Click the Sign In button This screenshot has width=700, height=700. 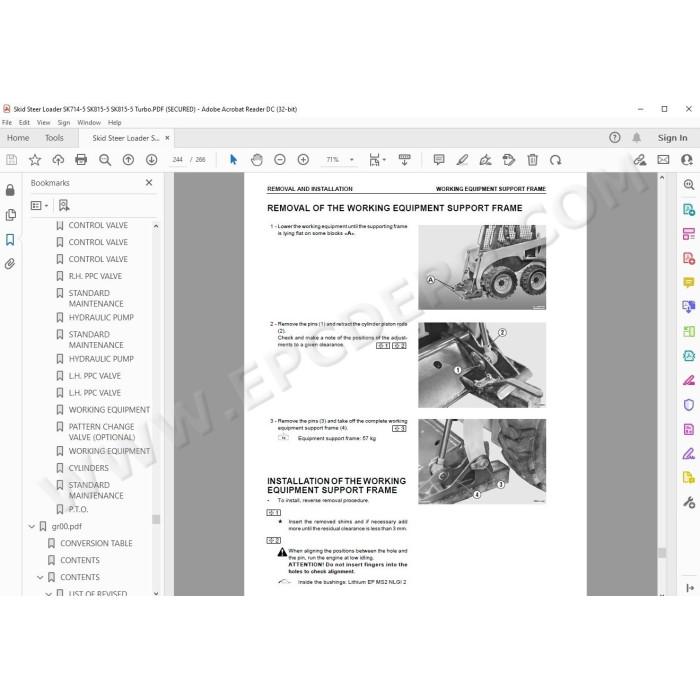[x=672, y=138]
